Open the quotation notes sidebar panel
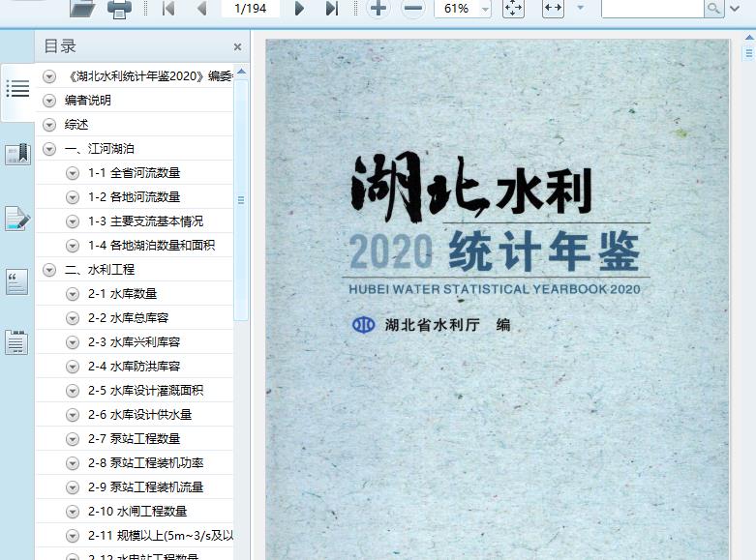The height and width of the screenshot is (560, 756). tap(16, 281)
